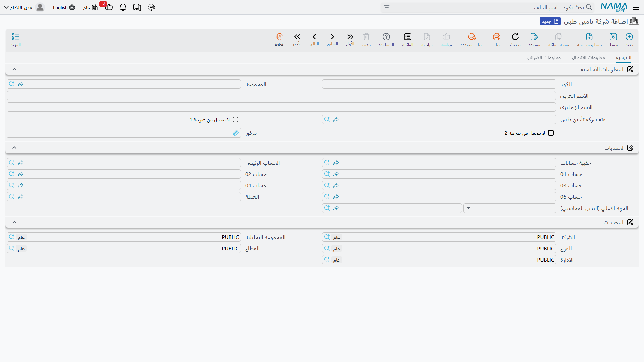Click search icon in العملة field

[12, 197]
